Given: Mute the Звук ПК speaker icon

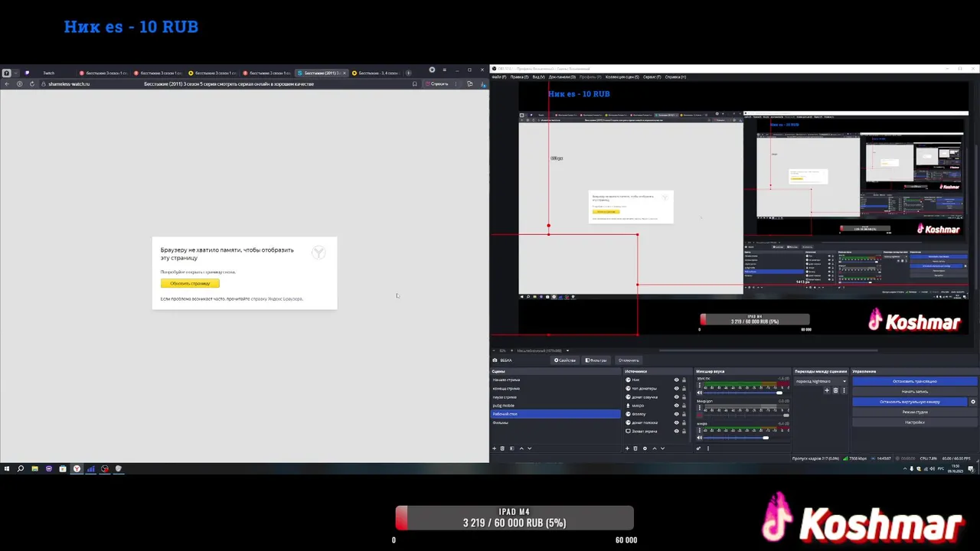Looking at the screenshot, I should [x=699, y=393].
